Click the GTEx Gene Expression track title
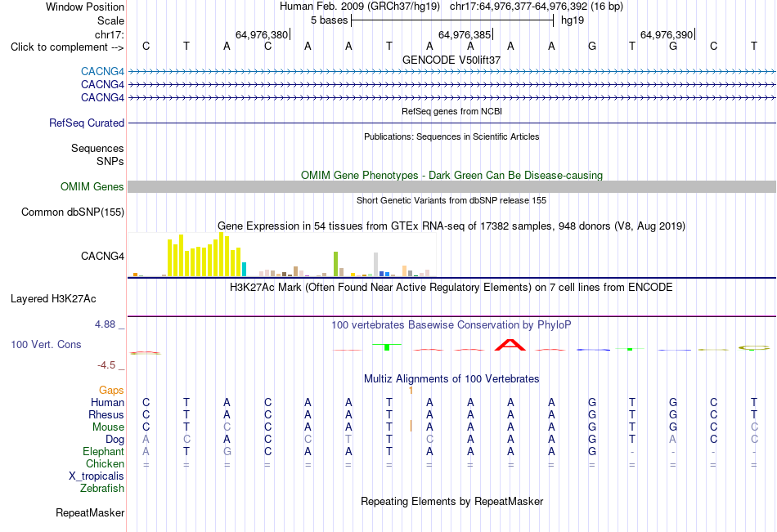777x532 pixels. coord(451,226)
